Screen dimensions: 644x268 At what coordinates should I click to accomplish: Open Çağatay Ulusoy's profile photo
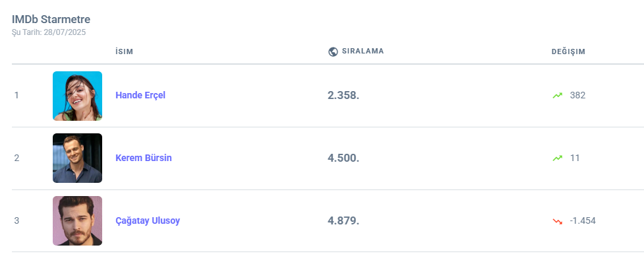[77, 221]
